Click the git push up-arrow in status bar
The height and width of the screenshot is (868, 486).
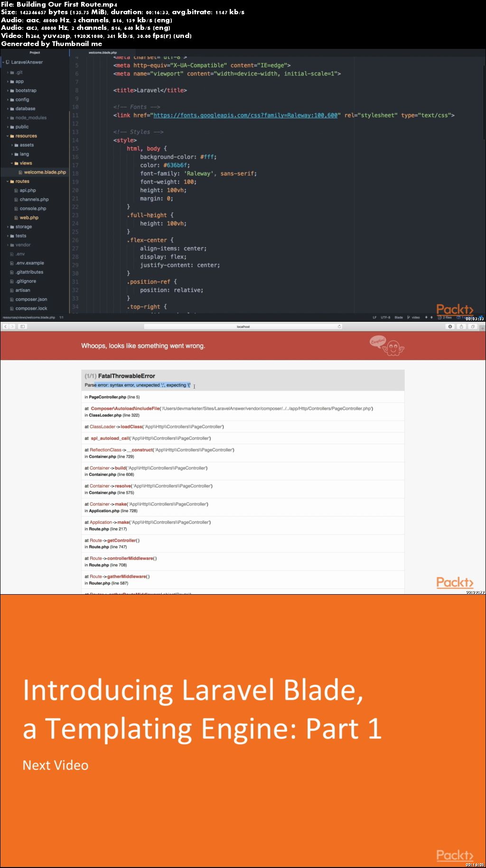click(431, 317)
